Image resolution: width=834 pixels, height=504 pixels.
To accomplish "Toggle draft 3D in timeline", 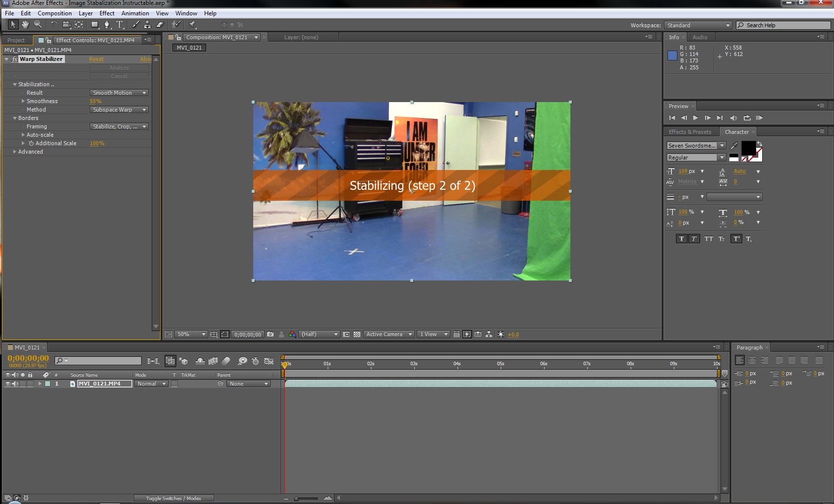I will point(183,361).
